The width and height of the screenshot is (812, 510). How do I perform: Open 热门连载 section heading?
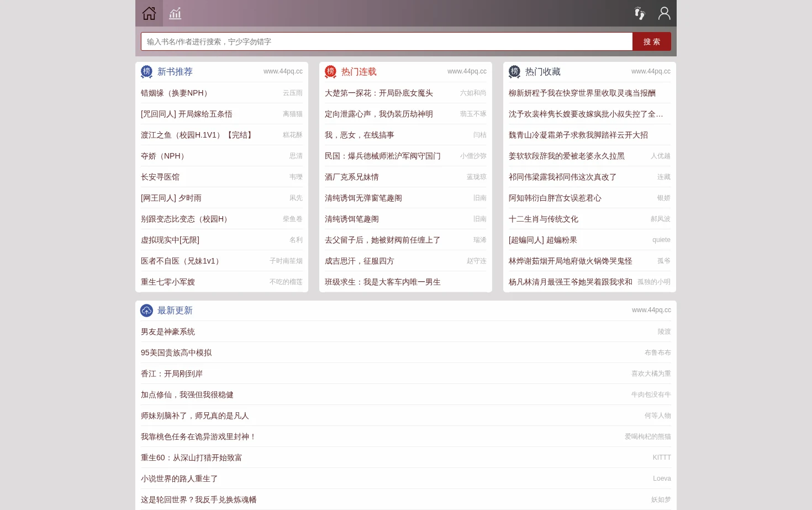(x=359, y=72)
